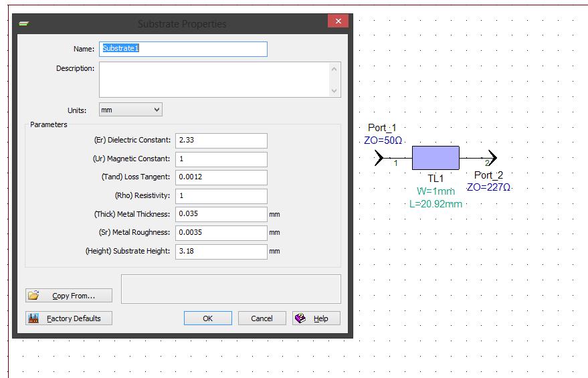The image size is (588, 378).
Task: Select the Port_2 output arrow symbol
Action: click(493, 158)
